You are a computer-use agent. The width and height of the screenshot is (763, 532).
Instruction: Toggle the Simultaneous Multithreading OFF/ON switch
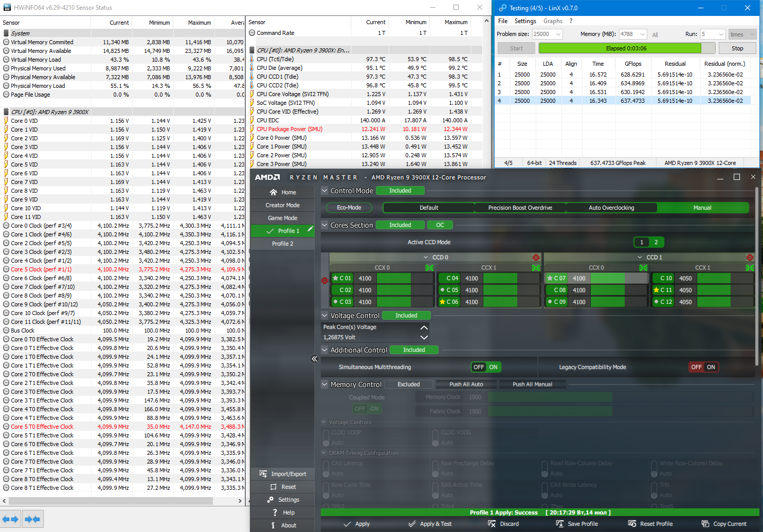[x=486, y=367]
